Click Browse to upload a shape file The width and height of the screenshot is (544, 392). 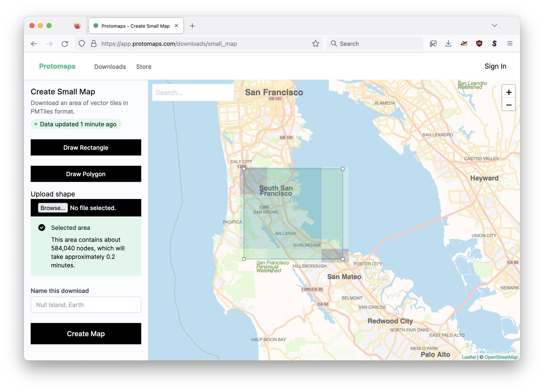click(x=53, y=208)
